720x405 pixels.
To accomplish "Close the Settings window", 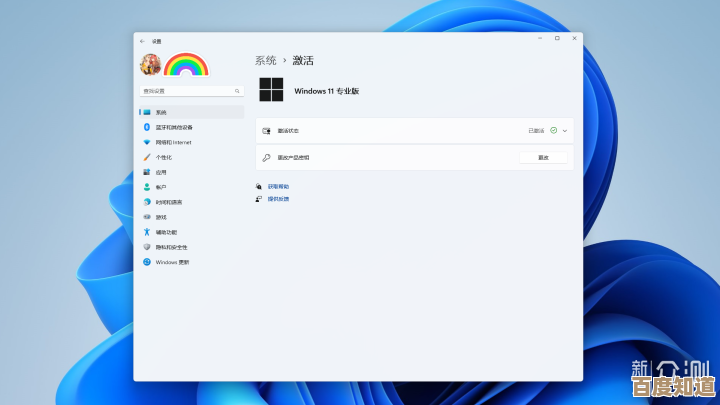I will coord(574,39).
